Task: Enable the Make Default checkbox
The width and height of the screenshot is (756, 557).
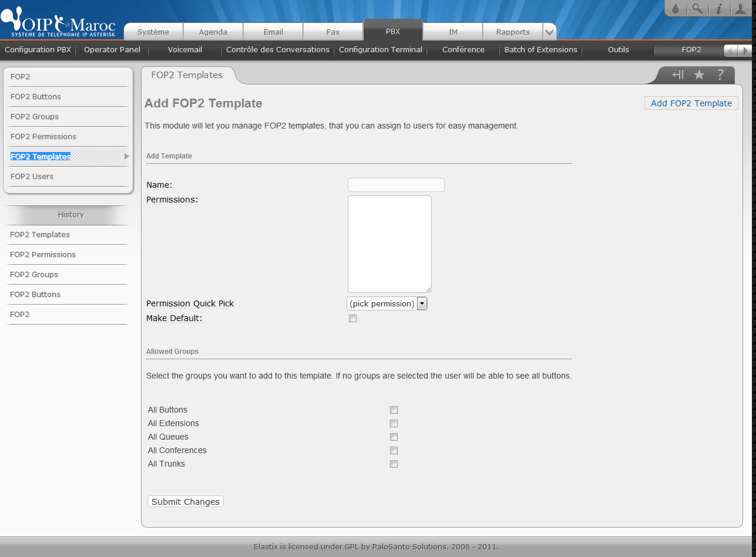Action: (352, 319)
